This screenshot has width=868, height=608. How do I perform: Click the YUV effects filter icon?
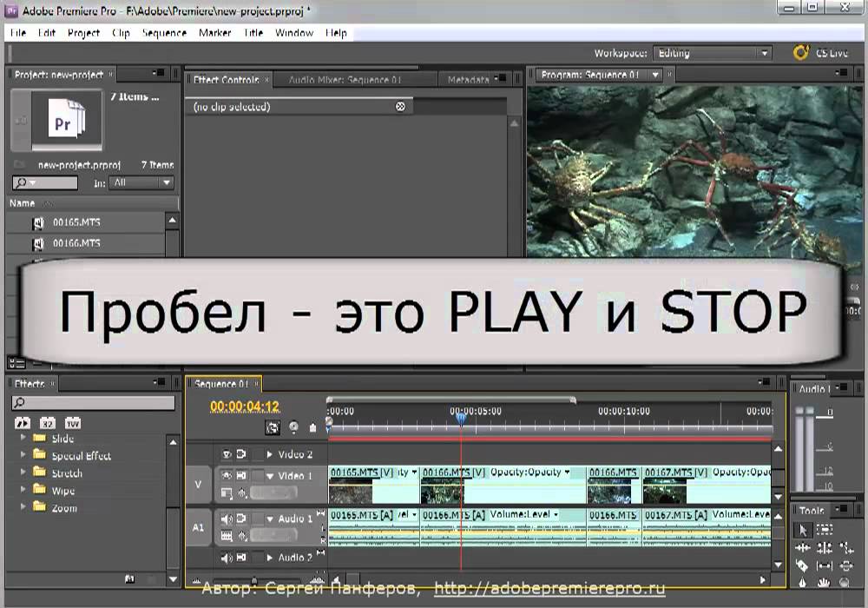point(73,424)
